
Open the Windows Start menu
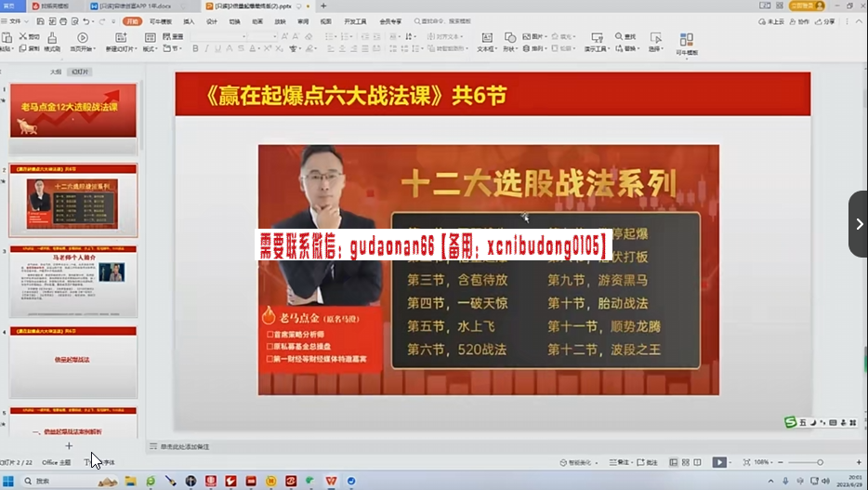[x=8, y=481]
